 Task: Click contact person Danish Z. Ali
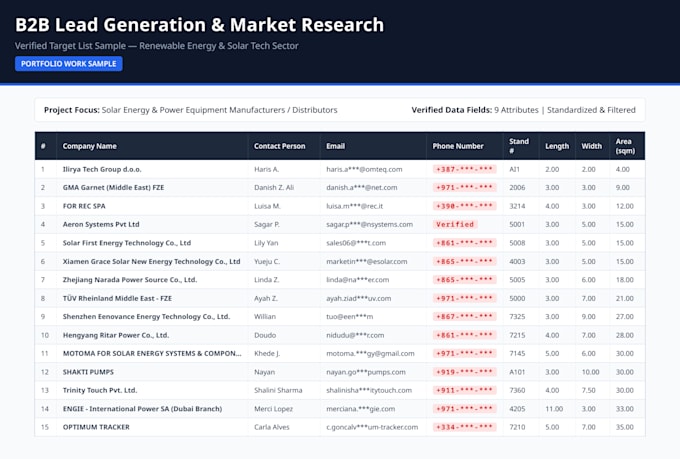click(274, 187)
